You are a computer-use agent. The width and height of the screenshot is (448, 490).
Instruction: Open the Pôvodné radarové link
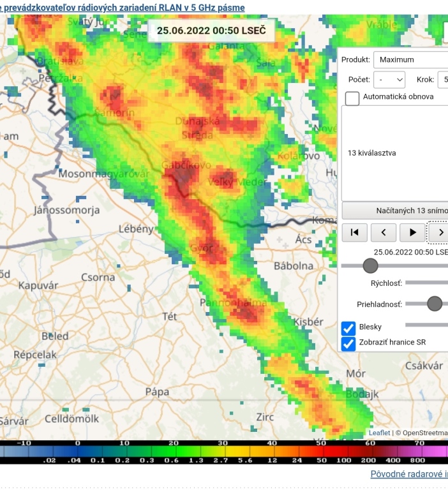tap(409, 474)
